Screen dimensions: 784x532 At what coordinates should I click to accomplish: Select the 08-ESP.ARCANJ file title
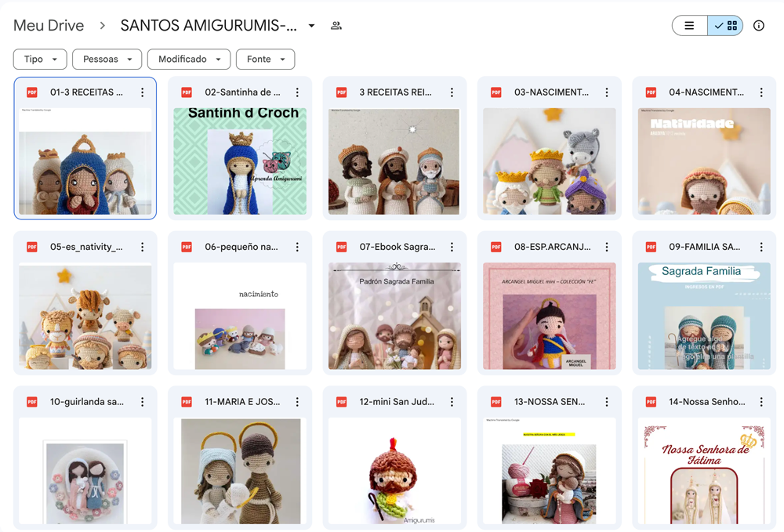click(552, 247)
